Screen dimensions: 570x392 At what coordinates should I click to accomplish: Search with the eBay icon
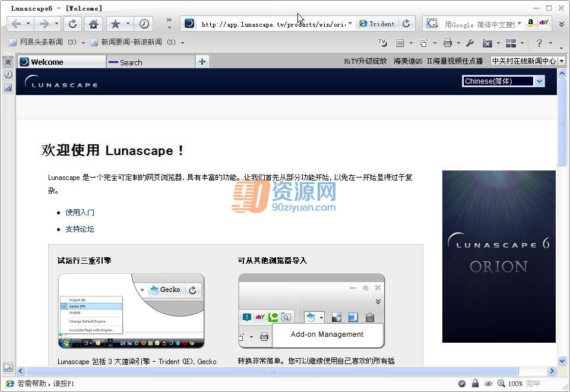click(x=544, y=23)
